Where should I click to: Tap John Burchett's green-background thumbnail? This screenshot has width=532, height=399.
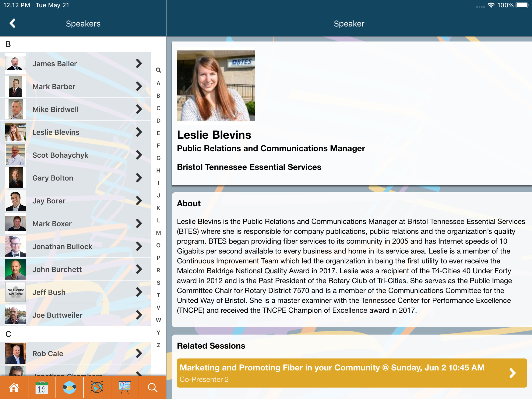tap(16, 269)
